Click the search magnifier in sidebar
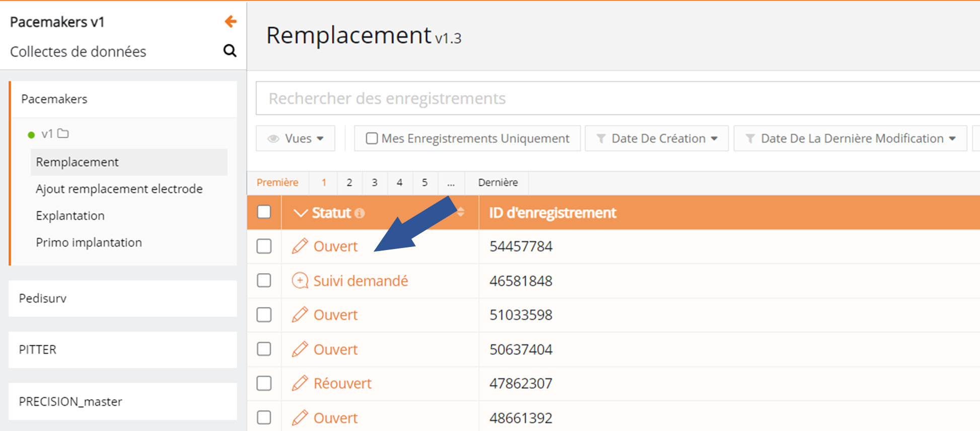The height and width of the screenshot is (431, 980). [x=230, y=50]
